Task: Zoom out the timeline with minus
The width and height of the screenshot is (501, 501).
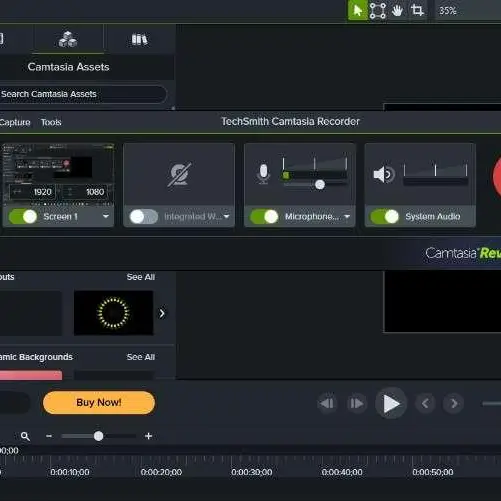Action: tap(49, 436)
